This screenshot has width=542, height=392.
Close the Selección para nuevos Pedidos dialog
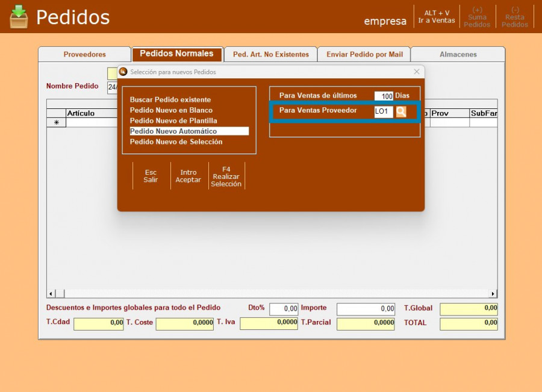(416, 72)
